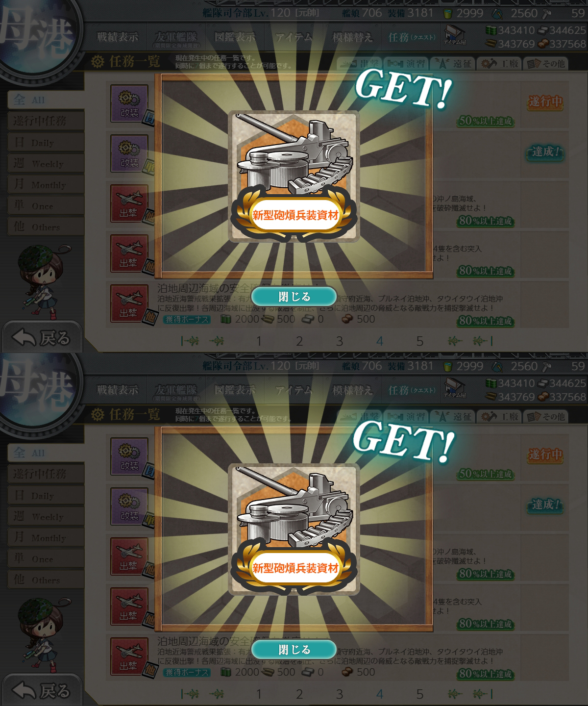Filter quests by Weekly in lower sidebar
Screen dimensions: 588x706
46,516
